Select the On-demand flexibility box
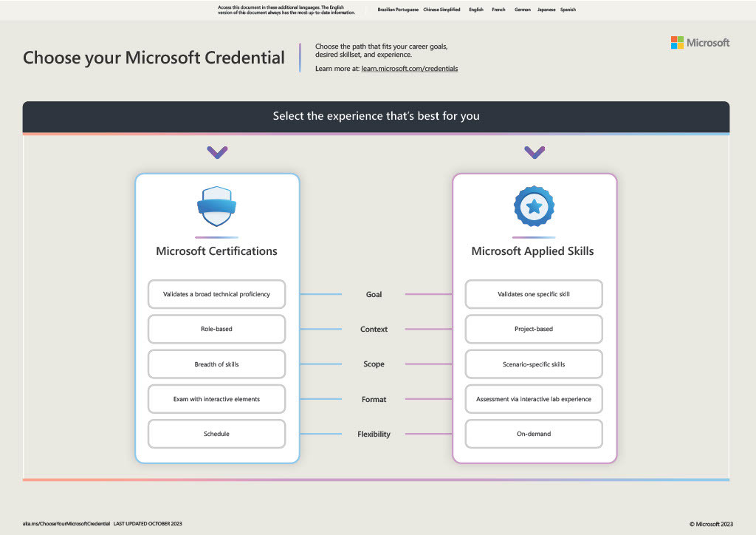 click(x=534, y=434)
